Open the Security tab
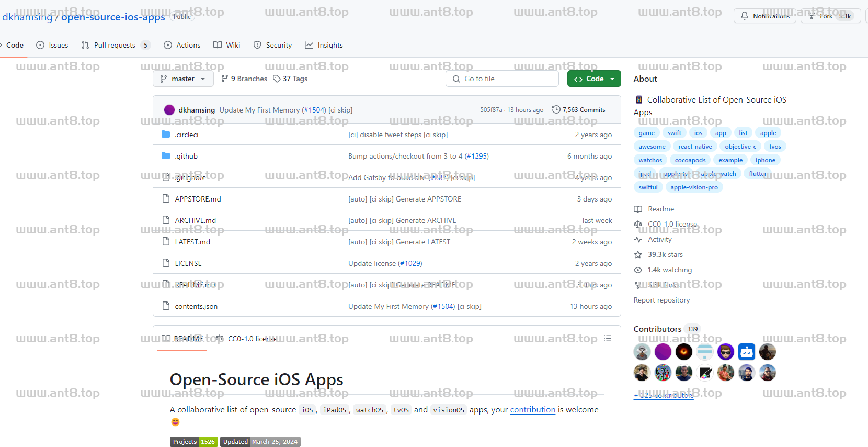The width and height of the screenshot is (868, 447). 272,45
